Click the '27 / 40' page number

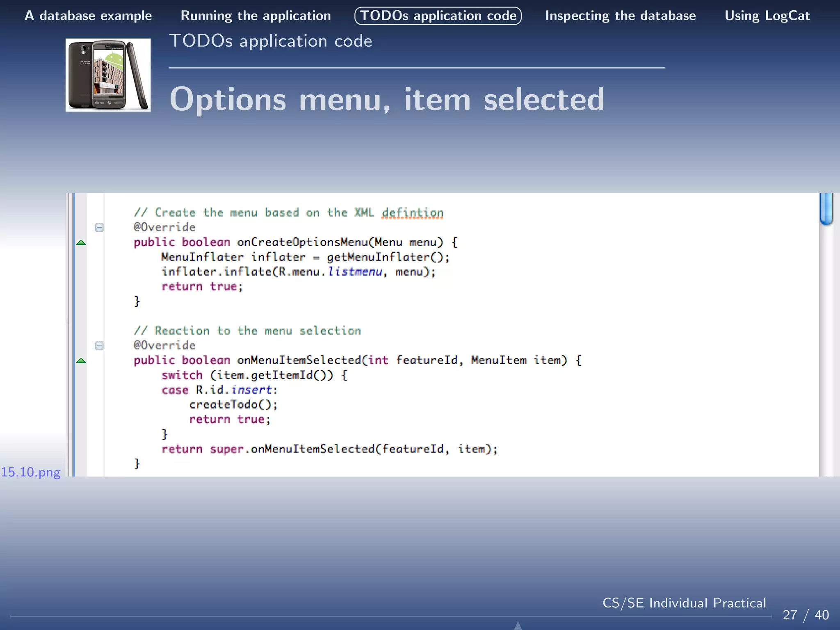click(806, 615)
